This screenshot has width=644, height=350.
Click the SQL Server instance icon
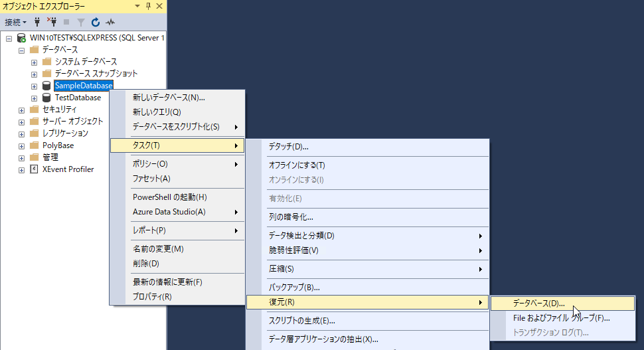(21, 39)
